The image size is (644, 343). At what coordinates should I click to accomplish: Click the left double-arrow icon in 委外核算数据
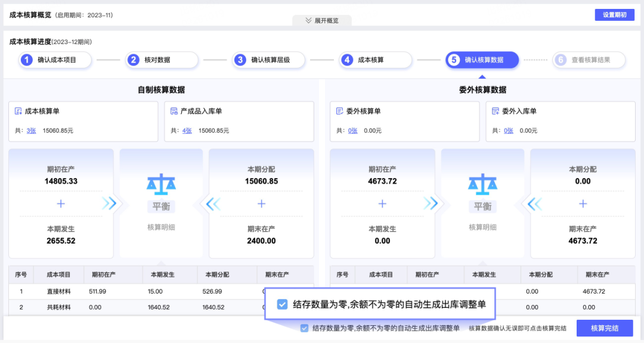[x=534, y=204]
